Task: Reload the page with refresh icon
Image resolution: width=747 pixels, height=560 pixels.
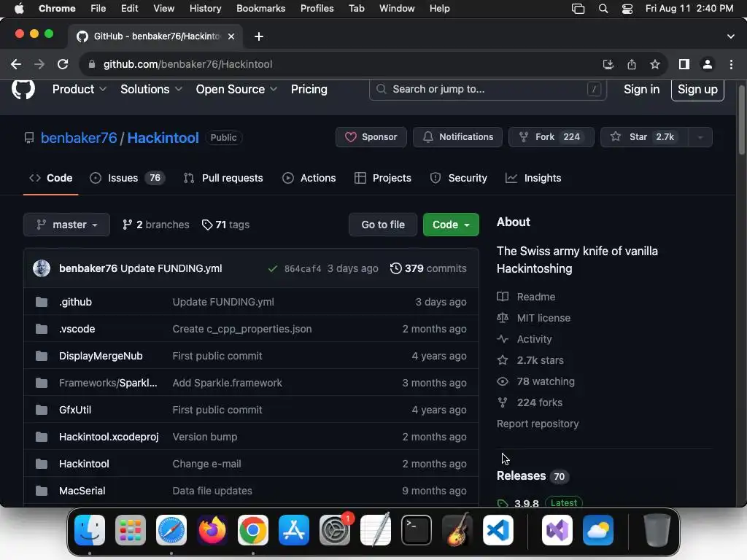Action: pos(63,64)
